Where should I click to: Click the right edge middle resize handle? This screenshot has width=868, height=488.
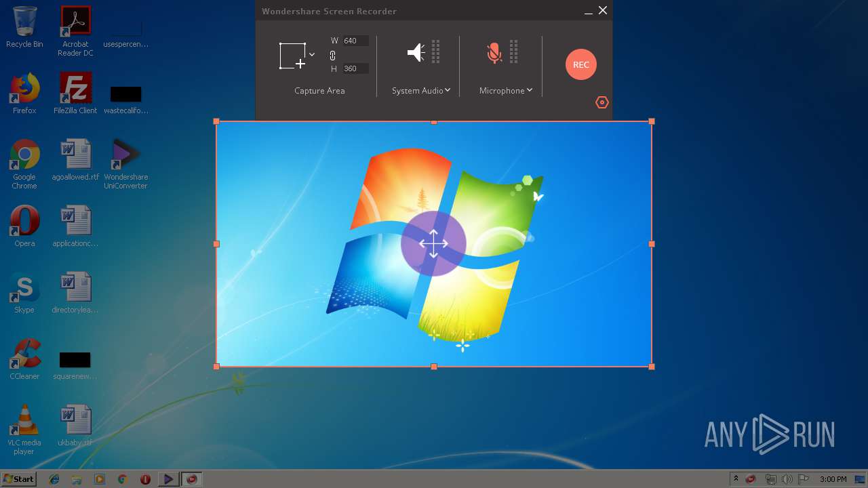tap(652, 244)
